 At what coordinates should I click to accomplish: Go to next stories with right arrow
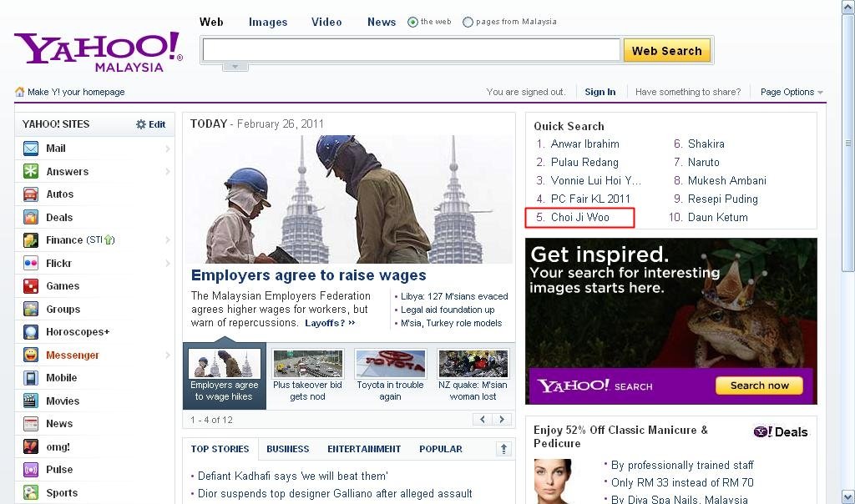point(502,419)
